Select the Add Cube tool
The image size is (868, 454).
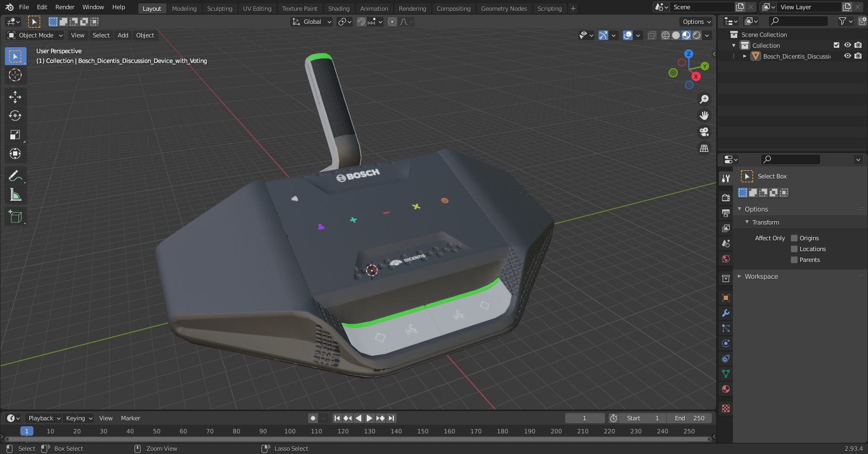click(x=15, y=217)
